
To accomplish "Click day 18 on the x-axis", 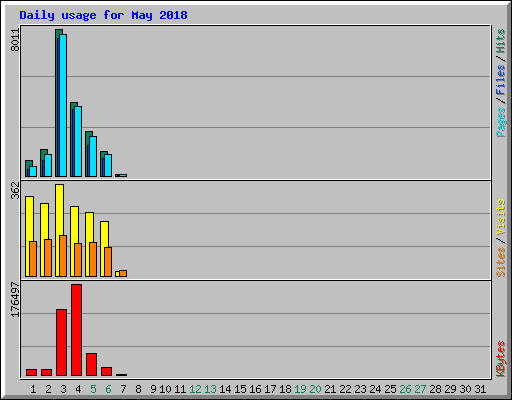I will point(285,389).
